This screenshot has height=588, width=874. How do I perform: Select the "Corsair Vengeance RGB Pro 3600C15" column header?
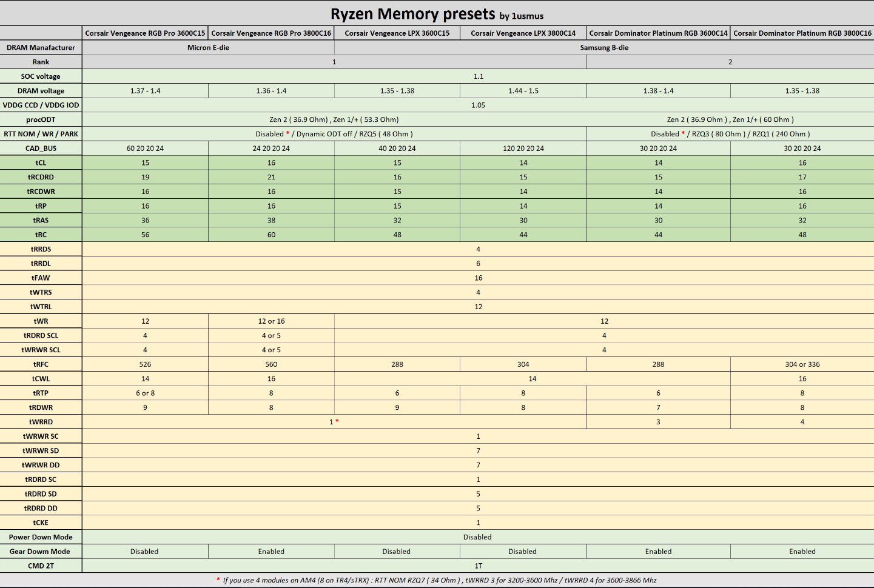(x=146, y=33)
